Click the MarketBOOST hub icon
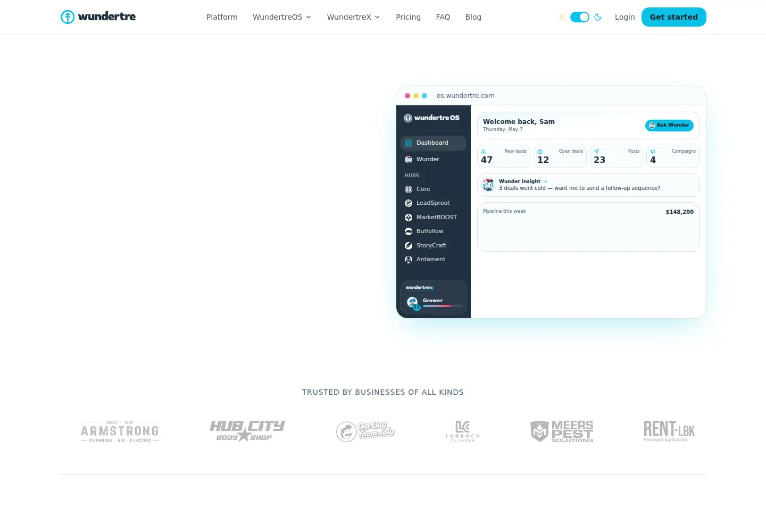The height and width of the screenshot is (532, 766). click(409, 218)
